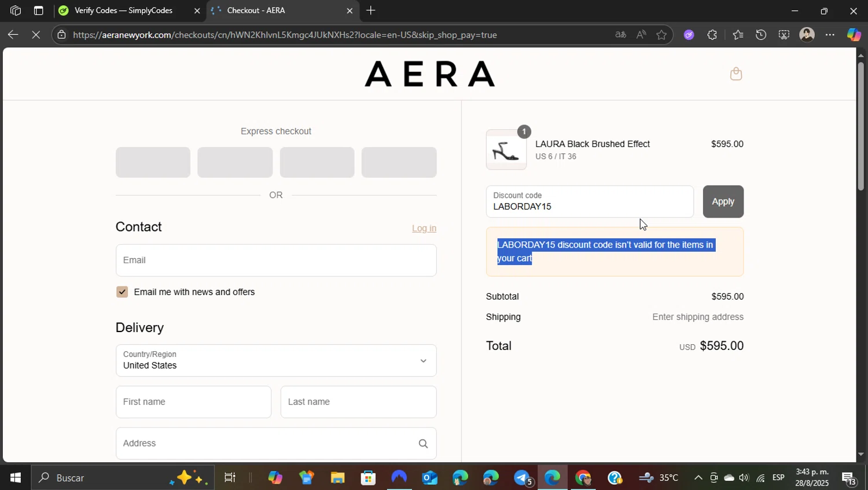This screenshot has width=868, height=490.
Task: Open Windows Start menu
Action: 15,478
